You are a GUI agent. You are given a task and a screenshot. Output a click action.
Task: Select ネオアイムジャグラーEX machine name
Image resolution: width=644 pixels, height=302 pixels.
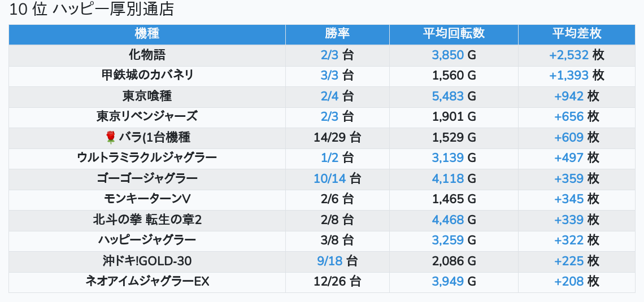[147, 281]
